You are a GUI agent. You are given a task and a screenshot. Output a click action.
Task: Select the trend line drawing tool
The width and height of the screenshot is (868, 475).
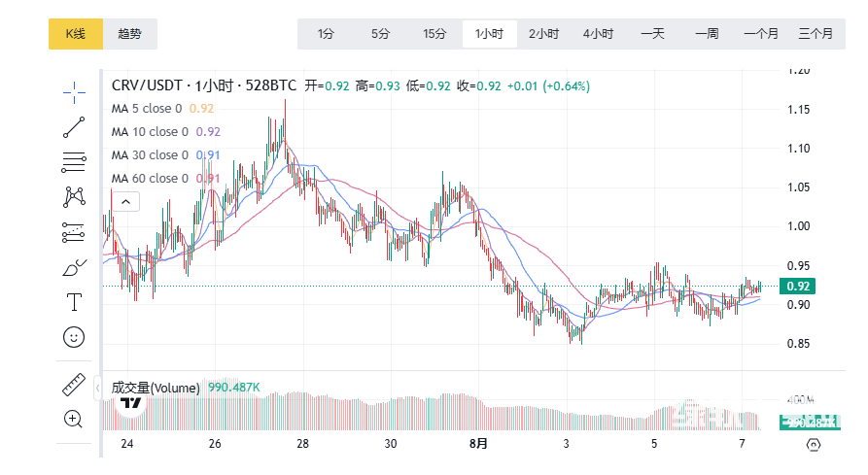point(74,127)
